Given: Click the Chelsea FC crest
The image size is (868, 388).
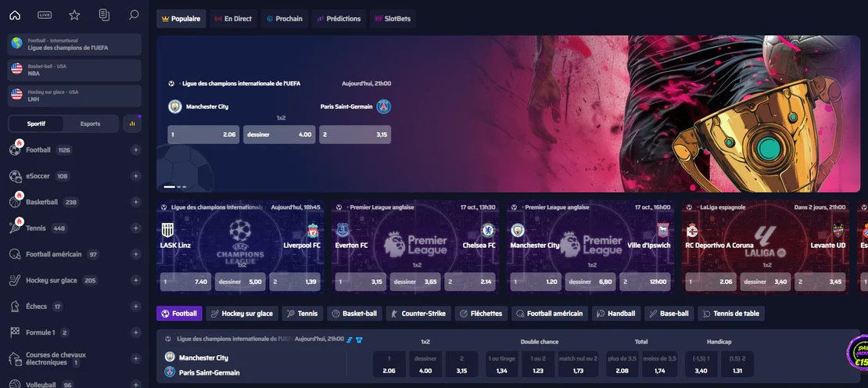Looking at the screenshot, I should [488, 230].
